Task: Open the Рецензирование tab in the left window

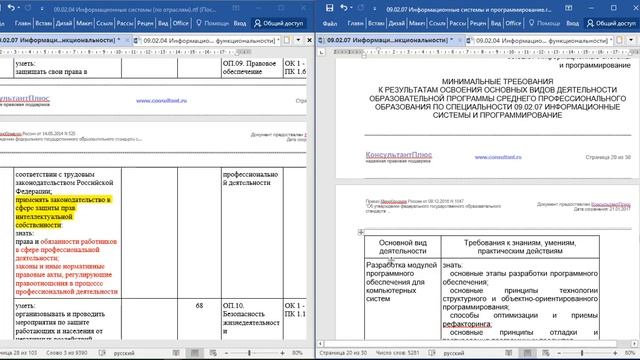Action: tap(145, 24)
